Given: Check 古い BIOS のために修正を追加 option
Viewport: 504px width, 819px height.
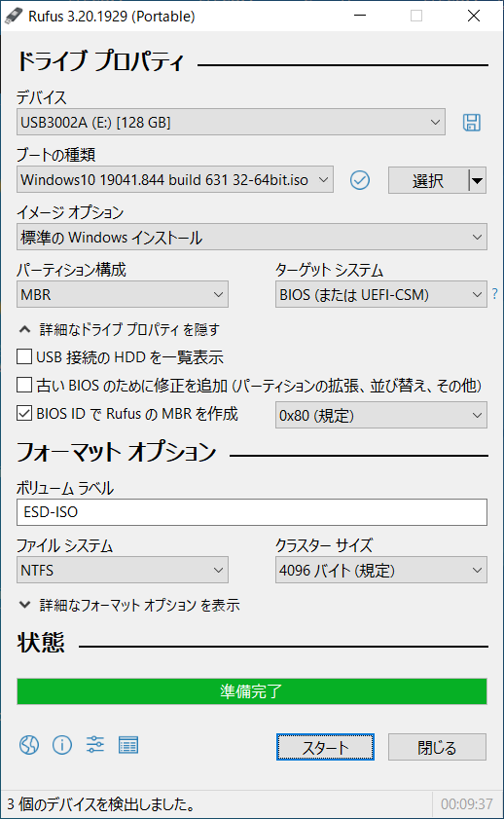Looking at the screenshot, I should click(x=24, y=385).
